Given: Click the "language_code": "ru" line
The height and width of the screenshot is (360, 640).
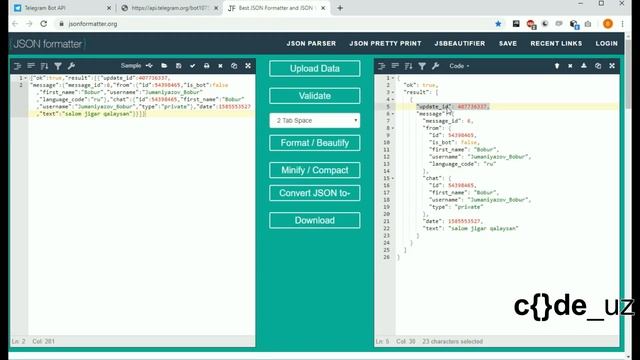Looking at the screenshot, I should 462,164.
